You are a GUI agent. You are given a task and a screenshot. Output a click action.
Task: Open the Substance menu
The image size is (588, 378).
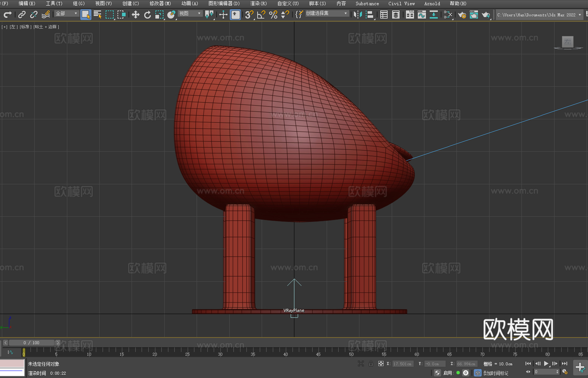[x=367, y=3]
